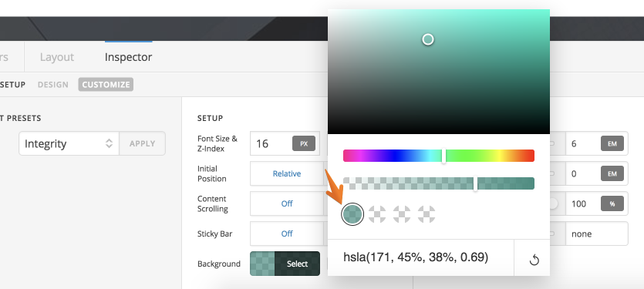The height and width of the screenshot is (289, 644).
Task: Click the Background Select color button
Action: pos(298,264)
